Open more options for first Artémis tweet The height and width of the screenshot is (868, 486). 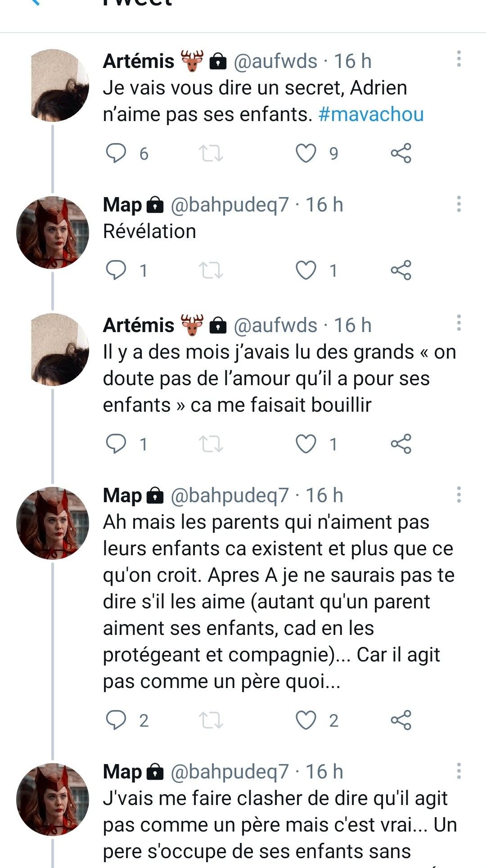[x=459, y=59]
